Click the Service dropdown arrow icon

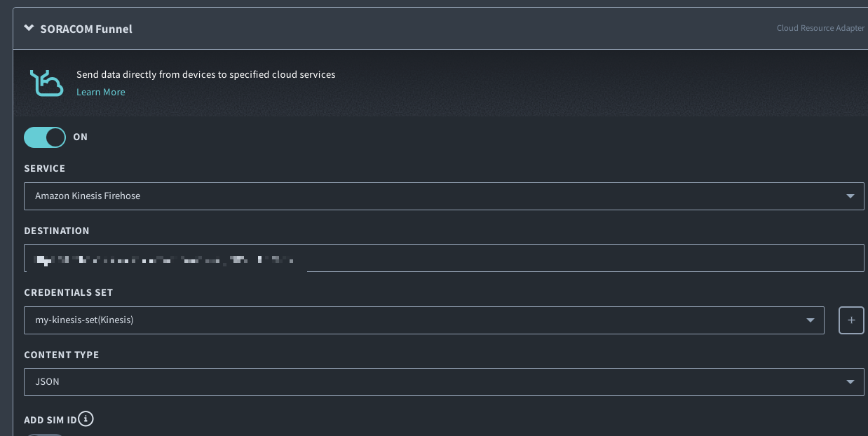850,196
